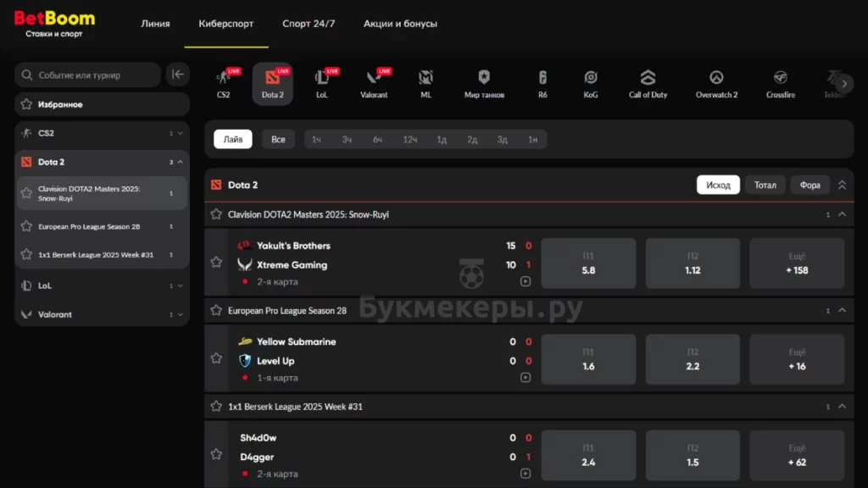Star European Pro League in sidebar
The height and width of the screenshot is (488, 868).
pyautogui.click(x=26, y=226)
